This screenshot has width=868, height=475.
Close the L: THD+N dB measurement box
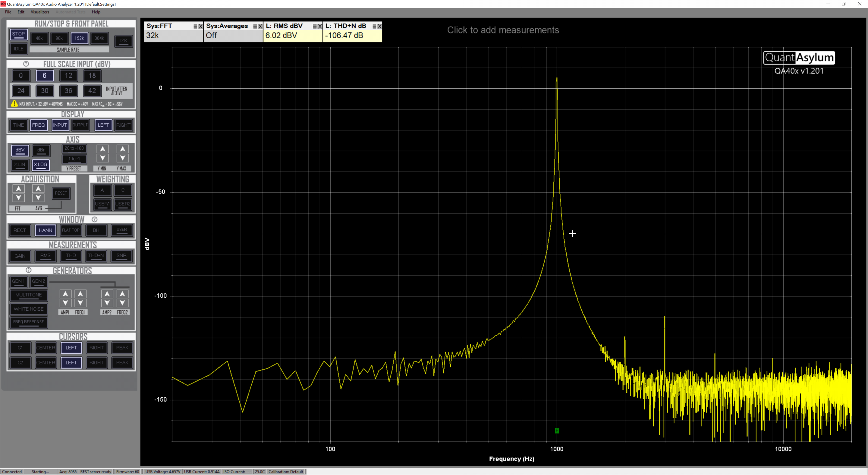(x=379, y=26)
